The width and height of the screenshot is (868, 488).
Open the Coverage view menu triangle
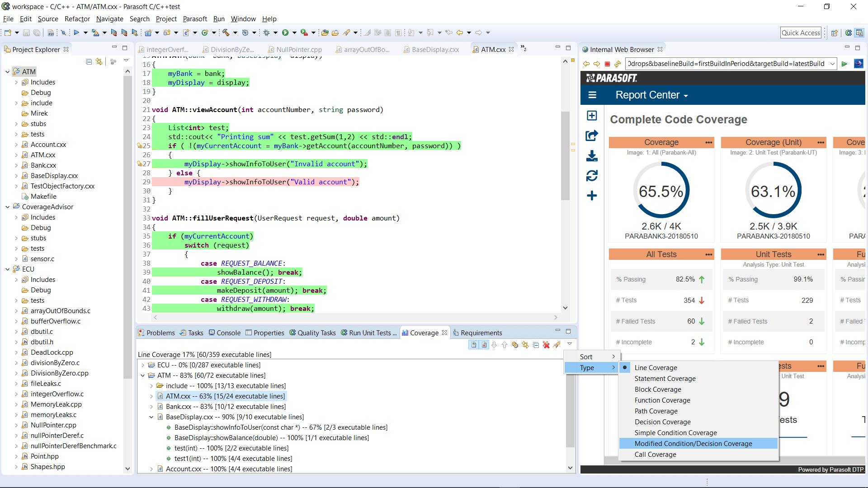coord(570,344)
